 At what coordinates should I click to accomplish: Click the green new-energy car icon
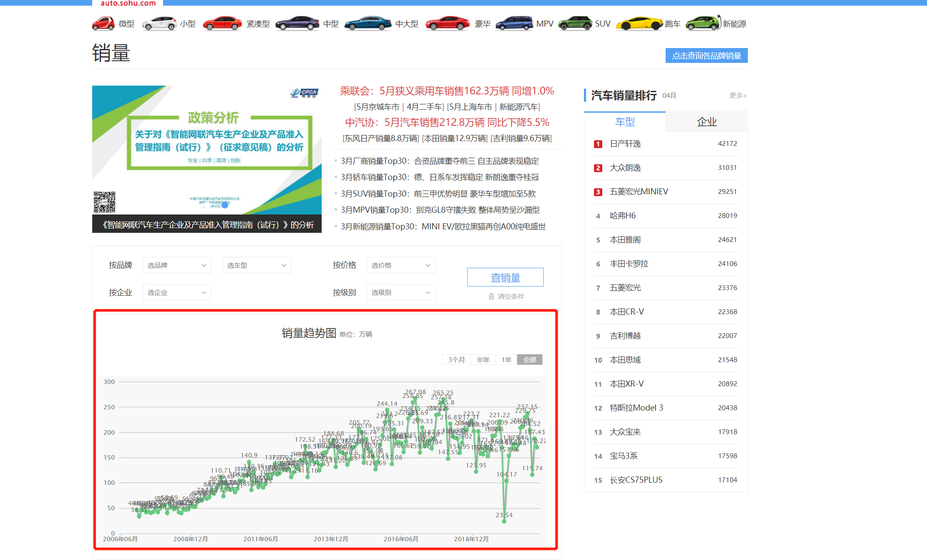(x=703, y=23)
